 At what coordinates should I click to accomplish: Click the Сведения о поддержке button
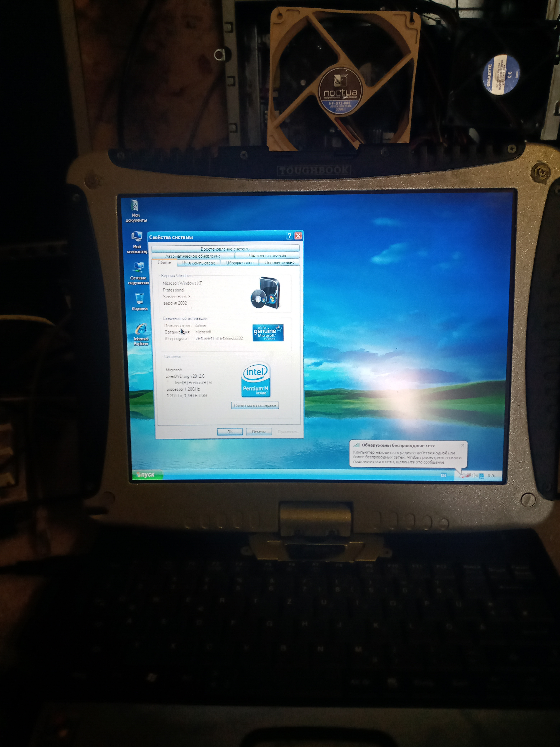coord(255,406)
